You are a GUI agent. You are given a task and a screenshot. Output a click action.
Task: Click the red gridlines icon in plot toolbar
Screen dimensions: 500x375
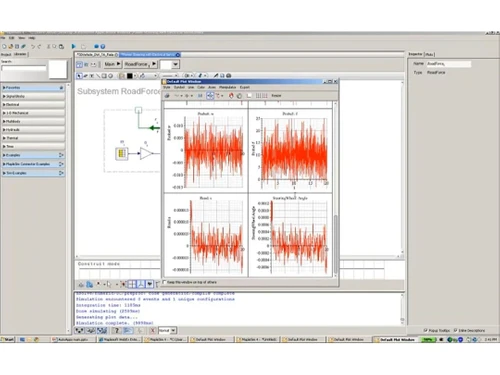click(x=265, y=96)
